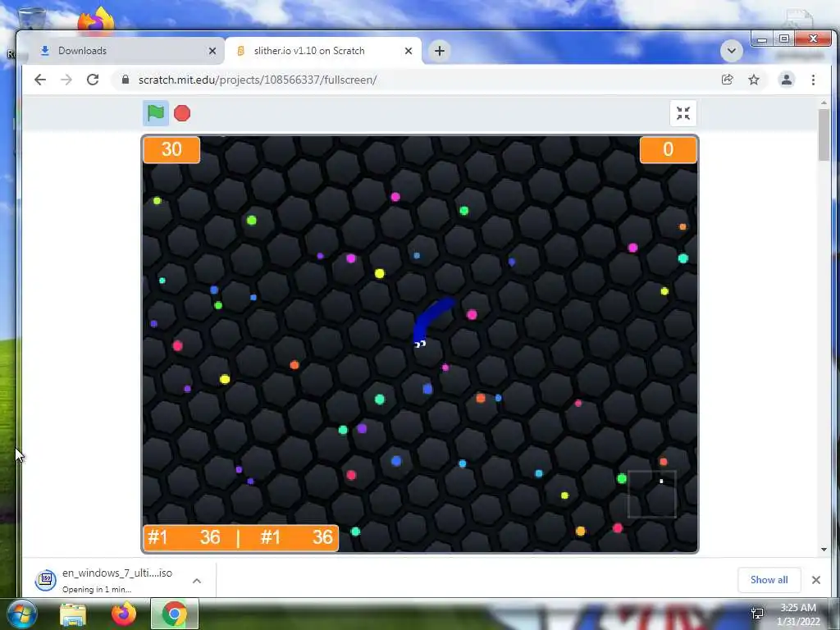This screenshot has height=630, width=840.
Task: Click the orange counter showing 0
Action: [668, 149]
